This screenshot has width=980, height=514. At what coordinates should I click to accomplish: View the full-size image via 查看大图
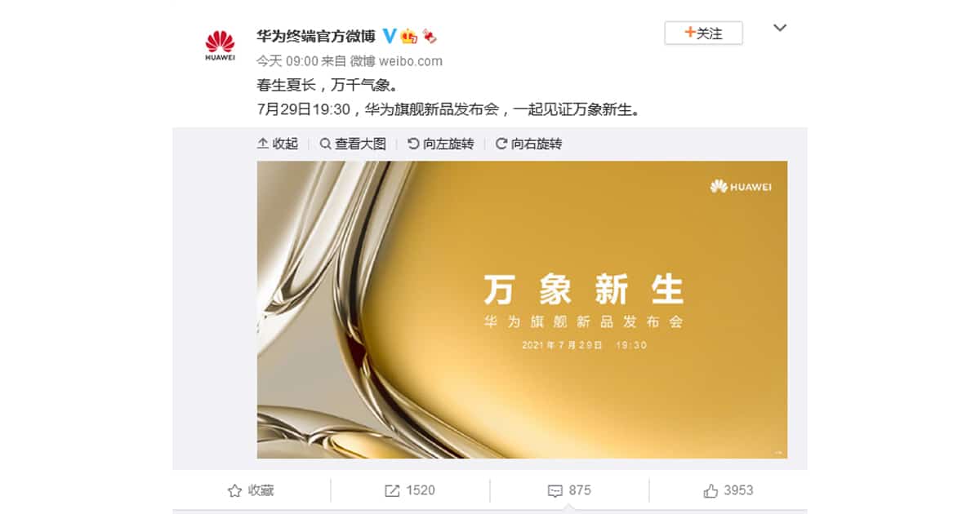[x=353, y=144]
